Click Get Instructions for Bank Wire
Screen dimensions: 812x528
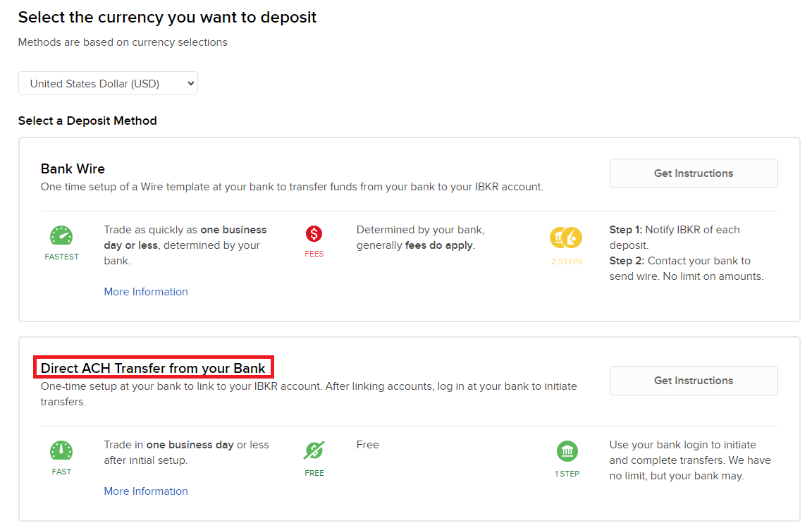click(x=693, y=173)
